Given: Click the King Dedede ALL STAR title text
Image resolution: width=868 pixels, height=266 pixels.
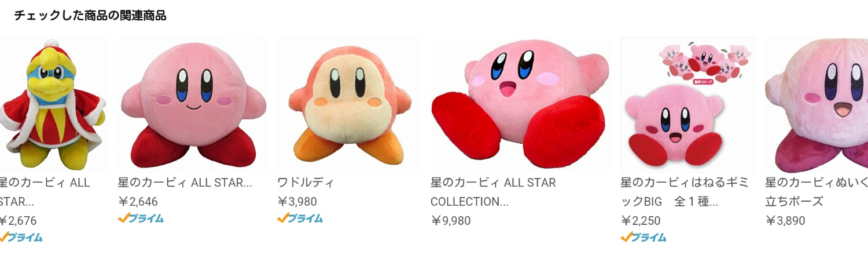Looking at the screenshot, I should point(45,192).
